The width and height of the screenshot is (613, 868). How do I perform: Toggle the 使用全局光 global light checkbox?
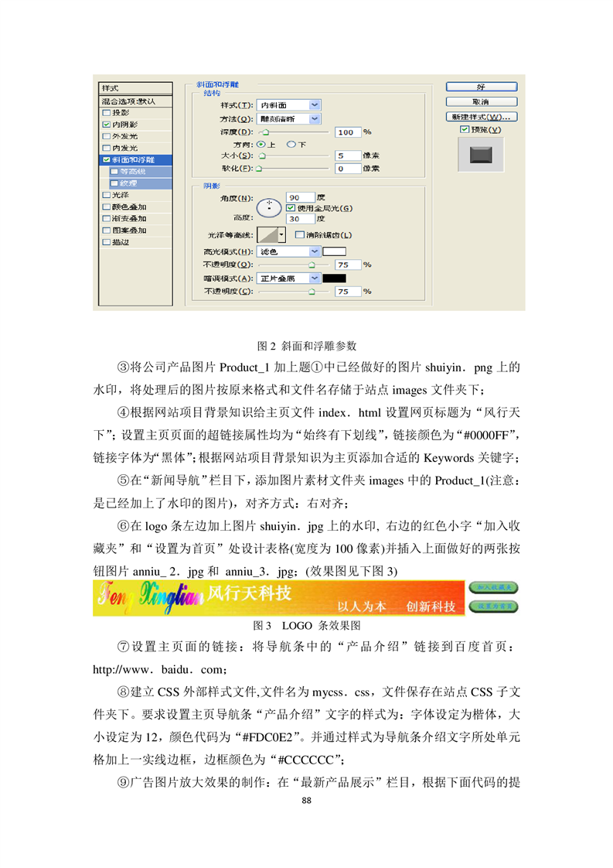point(291,208)
